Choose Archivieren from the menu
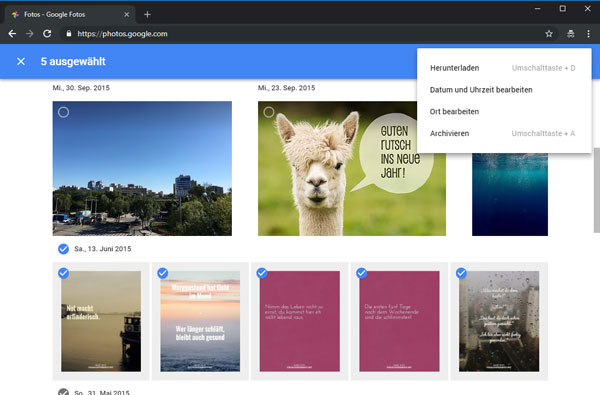 (504, 134)
